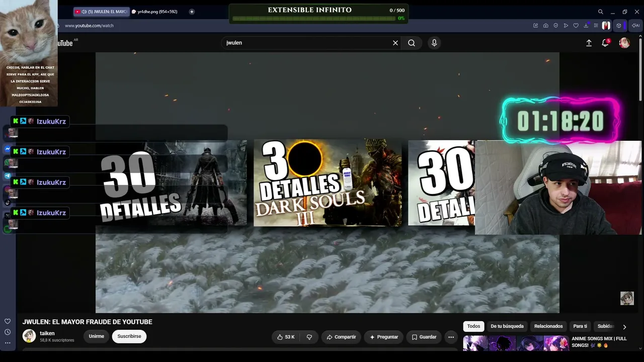Click the Unirme join button
This screenshot has width=644, height=362.
pyautogui.click(x=97, y=336)
